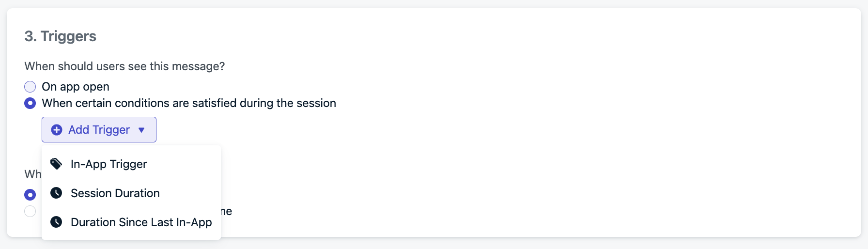Select the "When certain conditions are satisfied" radio
The image size is (868, 249).
[30, 103]
